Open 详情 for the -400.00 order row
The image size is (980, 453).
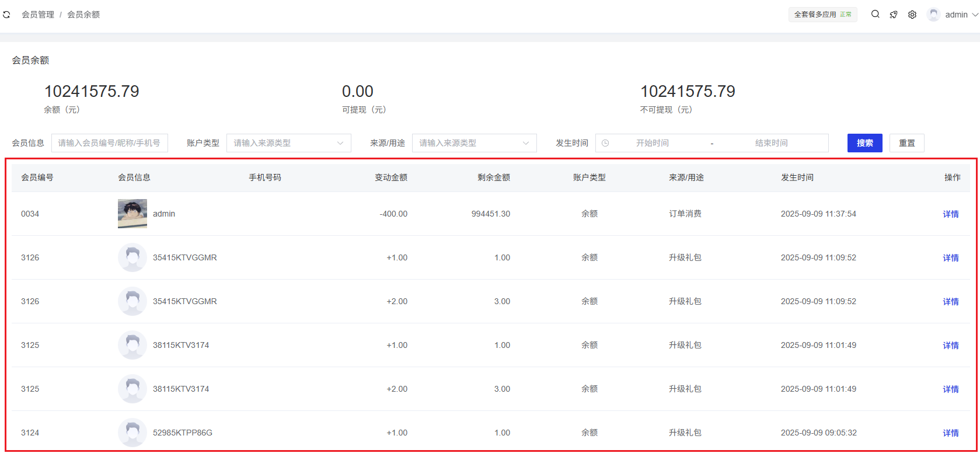[950, 214]
